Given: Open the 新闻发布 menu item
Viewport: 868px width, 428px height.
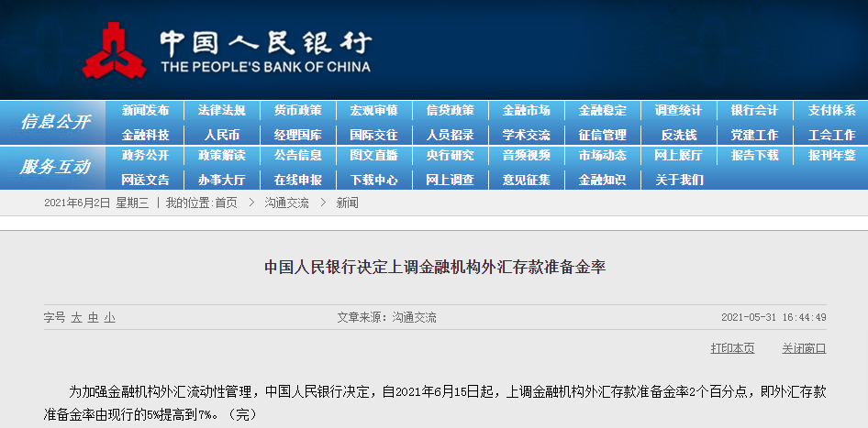Looking at the screenshot, I should tap(145, 111).
